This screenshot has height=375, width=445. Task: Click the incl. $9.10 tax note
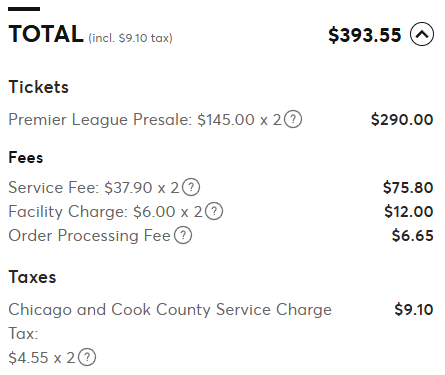click(131, 38)
